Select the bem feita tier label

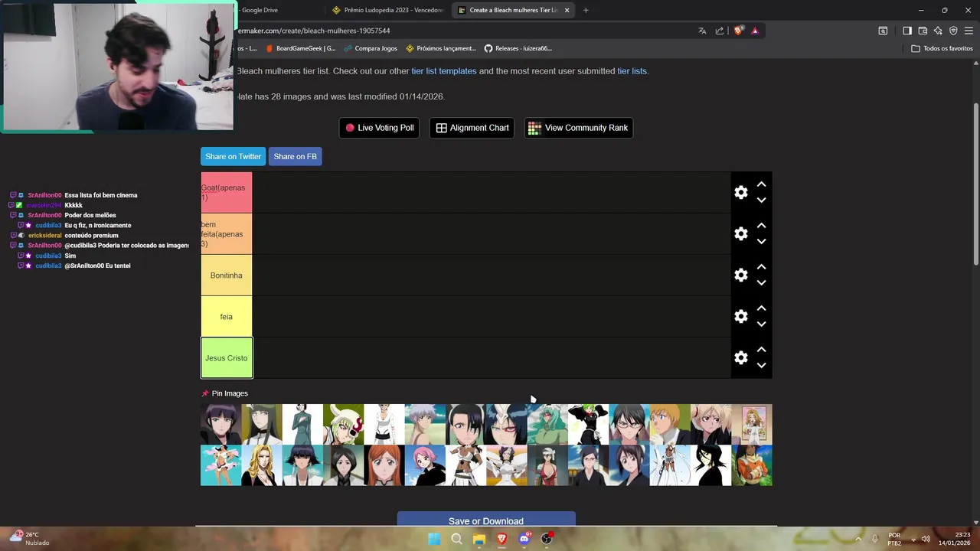point(226,234)
